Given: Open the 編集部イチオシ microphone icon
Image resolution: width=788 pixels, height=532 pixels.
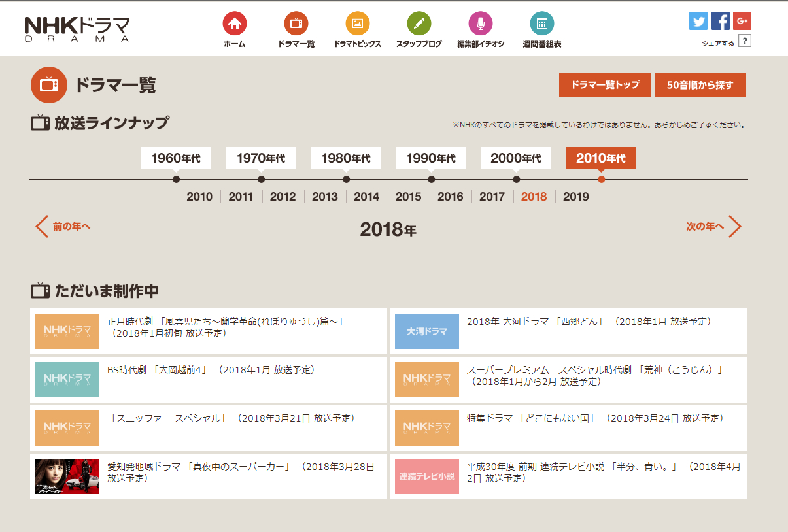Looking at the screenshot, I should (x=481, y=24).
